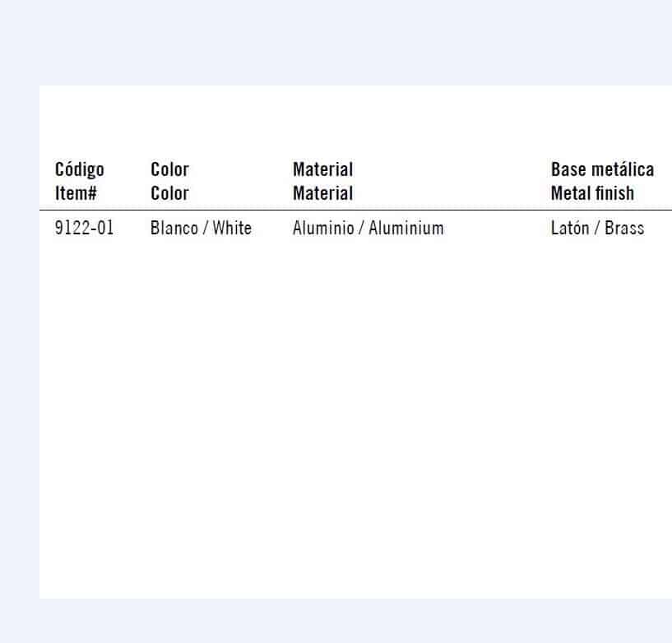672x643 pixels.
Task: Click the accented ó in Código
Action: click(71, 170)
